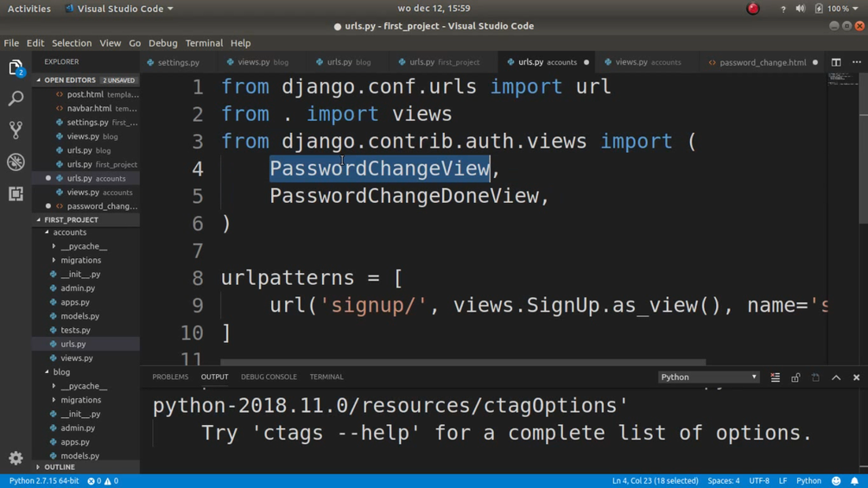This screenshot has width=868, height=488.
Task: Open Activities overview
Action: coord(29,9)
